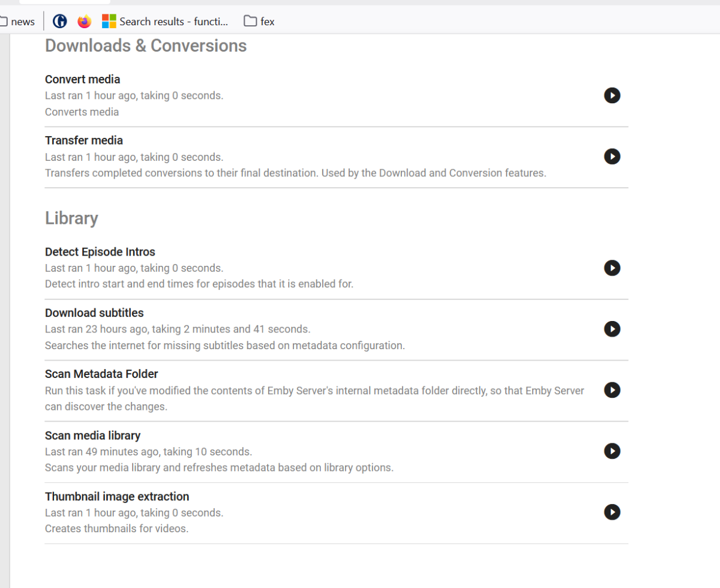Run Detect Episode Intros task now
The height and width of the screenshot is (588, 720).
pyautogui.click(x=611, y=268)
